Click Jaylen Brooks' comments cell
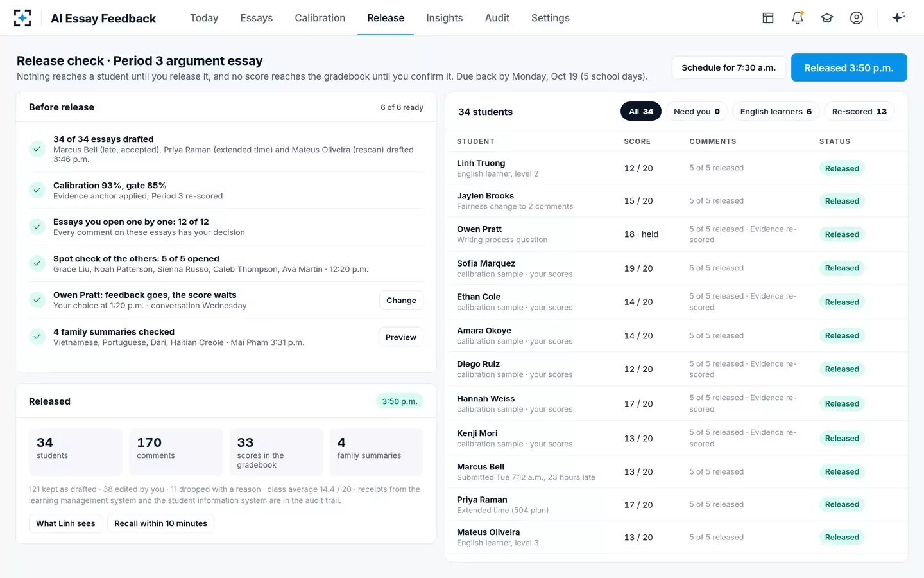The image size is (924, 578). [x=717, y=201]
